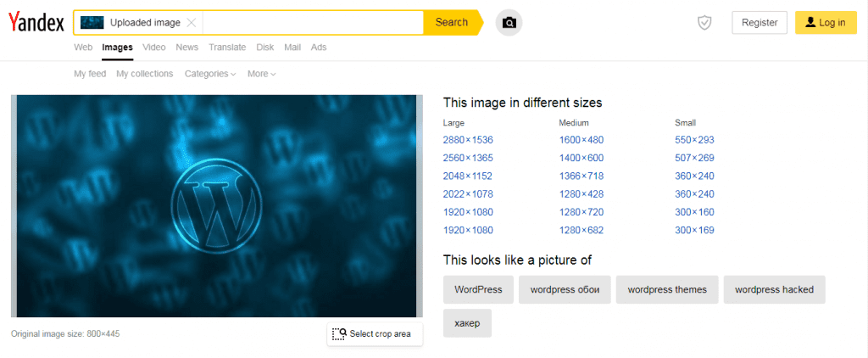Click the Log in button

click(826, 23)
